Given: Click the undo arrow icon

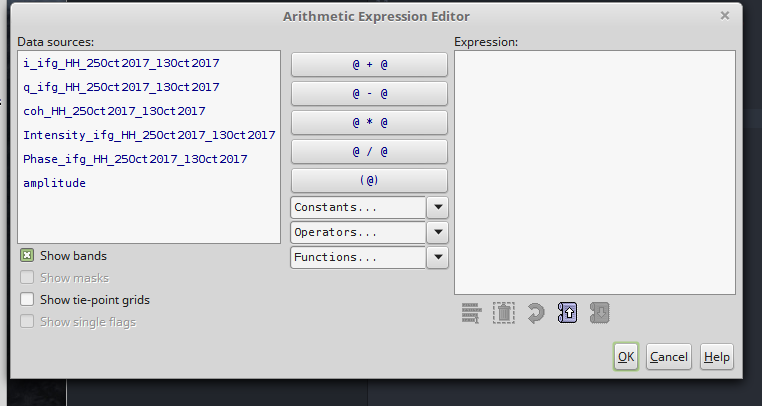Looking at the screenshot, I should click(536, 313).
